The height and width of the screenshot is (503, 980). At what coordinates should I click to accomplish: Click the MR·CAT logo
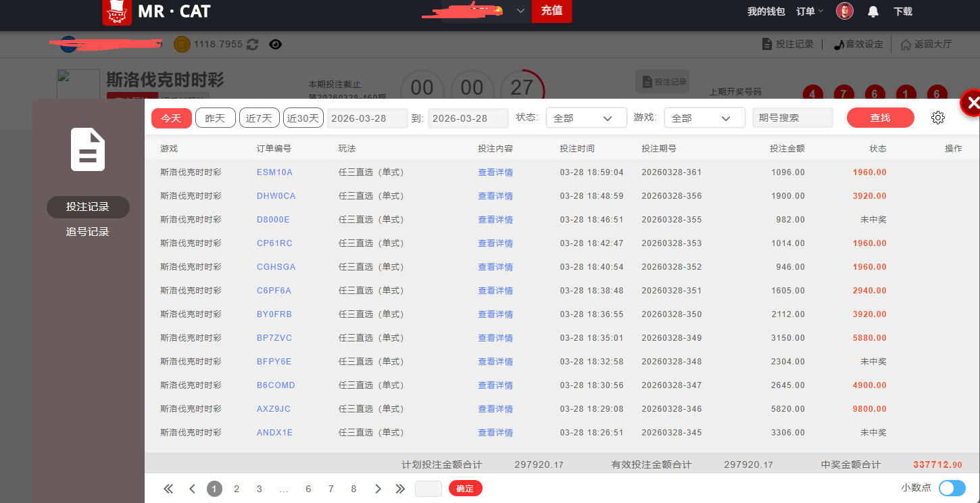click(156, 11)
